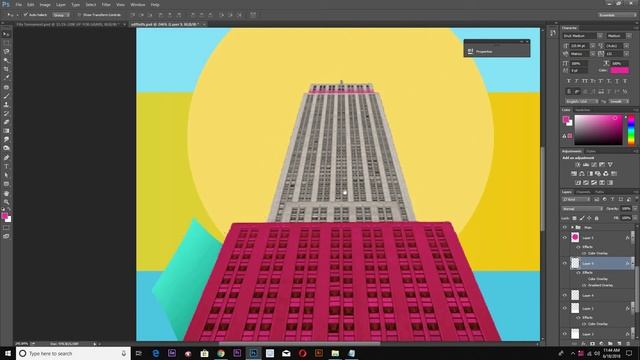Image resolution: width=640 pixels, height=360 pixels.
Task: Select the Zoom tool
Action: click(6, 202)
